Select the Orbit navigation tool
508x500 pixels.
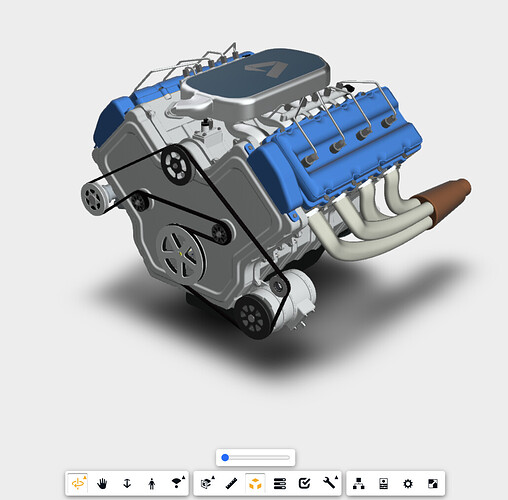pos(78,483)
